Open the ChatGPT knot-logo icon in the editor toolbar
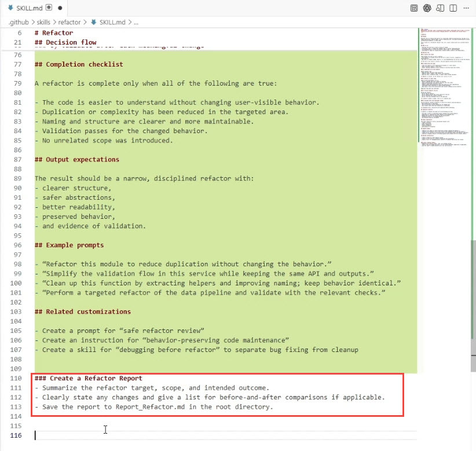 427,8
